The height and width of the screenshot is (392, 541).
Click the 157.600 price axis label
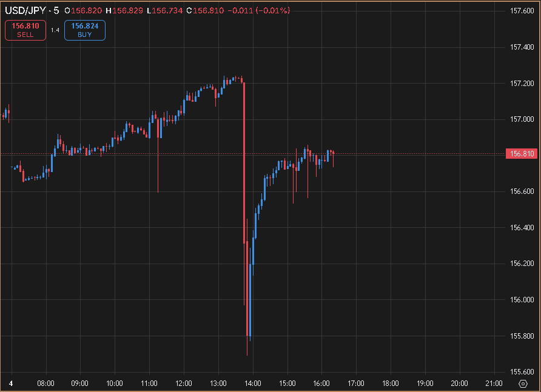pos(522,11)
